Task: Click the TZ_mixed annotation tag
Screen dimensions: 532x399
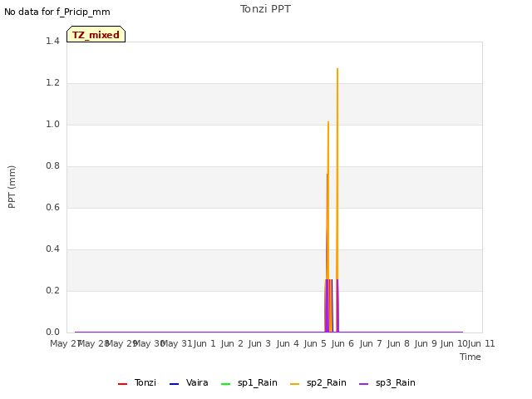Action: click(96, 34)
